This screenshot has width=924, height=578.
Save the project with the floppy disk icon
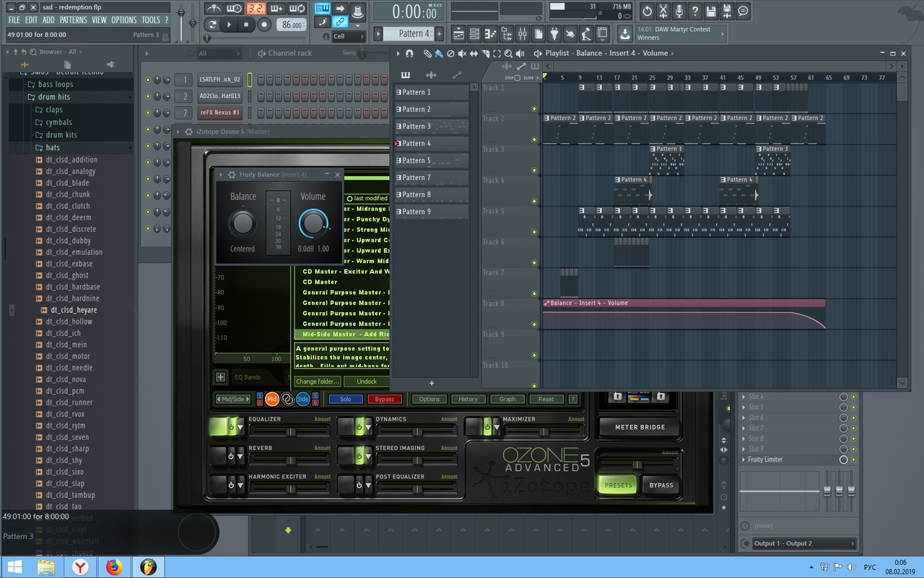coord(711,12)
